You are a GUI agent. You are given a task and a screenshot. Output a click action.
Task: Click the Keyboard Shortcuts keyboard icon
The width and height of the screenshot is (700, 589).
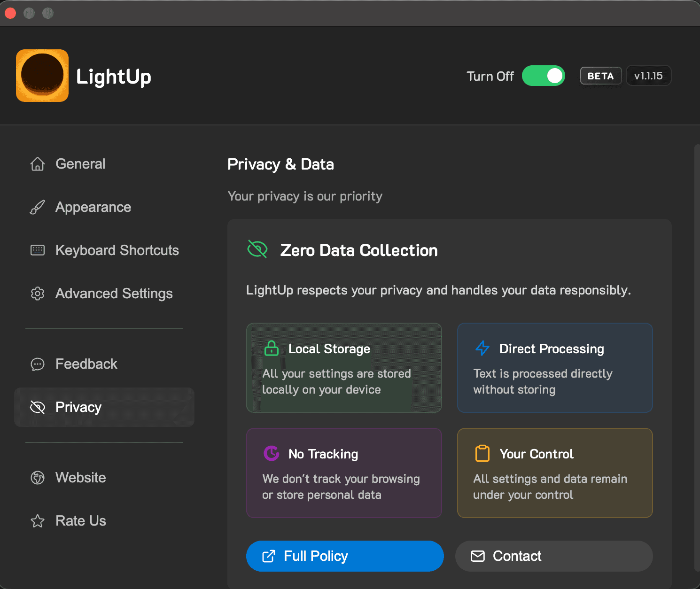(38, 250)
